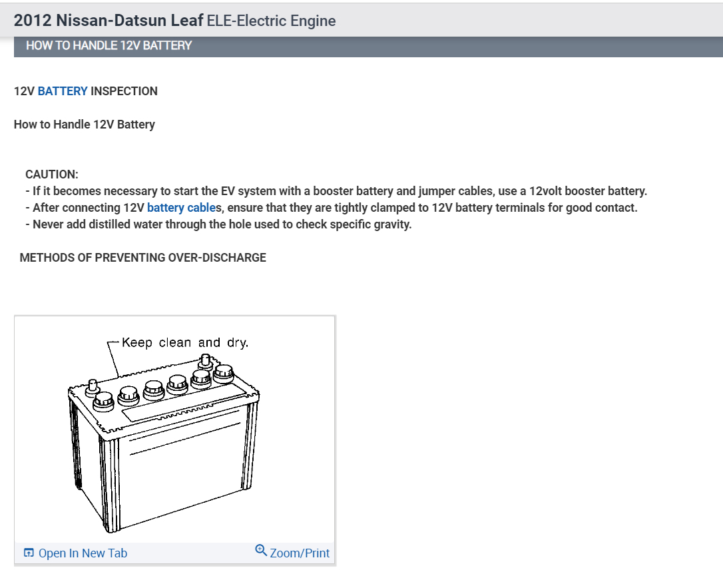The height and width of the screenshot is (588, 723).
Task: Follow the 'battery cable' hyperlink
Action: coord(181,208)
